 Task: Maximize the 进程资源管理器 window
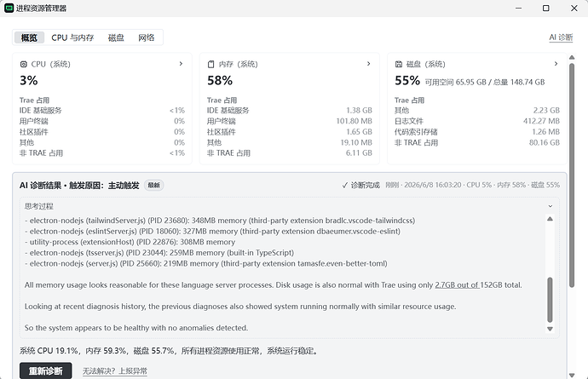click(546, 8)
